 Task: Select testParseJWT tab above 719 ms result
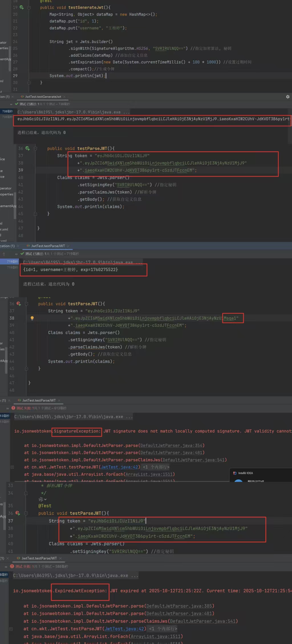(x=48, y=246)
